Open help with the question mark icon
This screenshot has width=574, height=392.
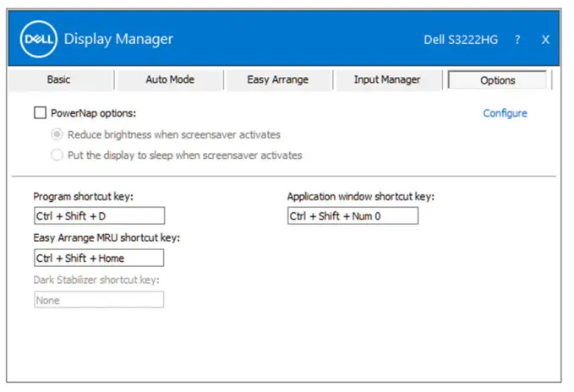click(517, 40)
